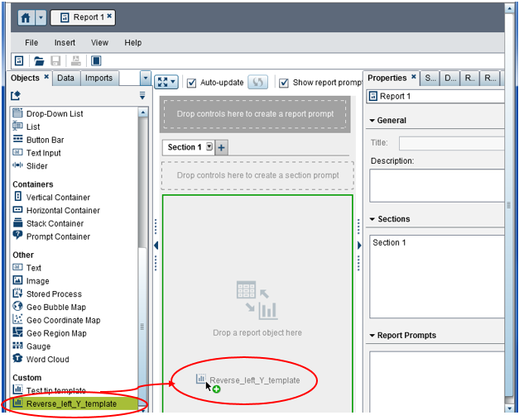Select the Reverse_left_Y_template custom object
Image resolution: width=519 pixels, height=420 pixels.
[71, 403]
